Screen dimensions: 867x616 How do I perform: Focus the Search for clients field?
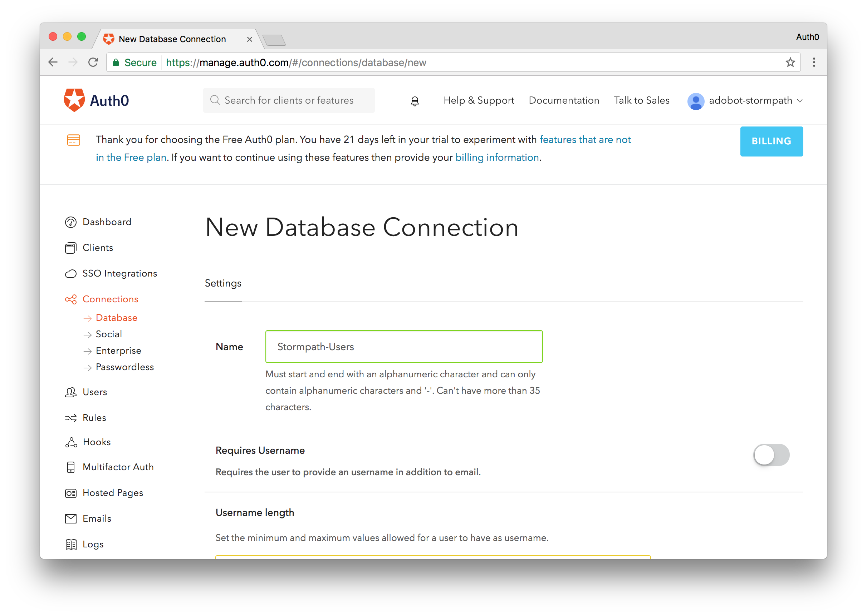click(x=289, y=100)
